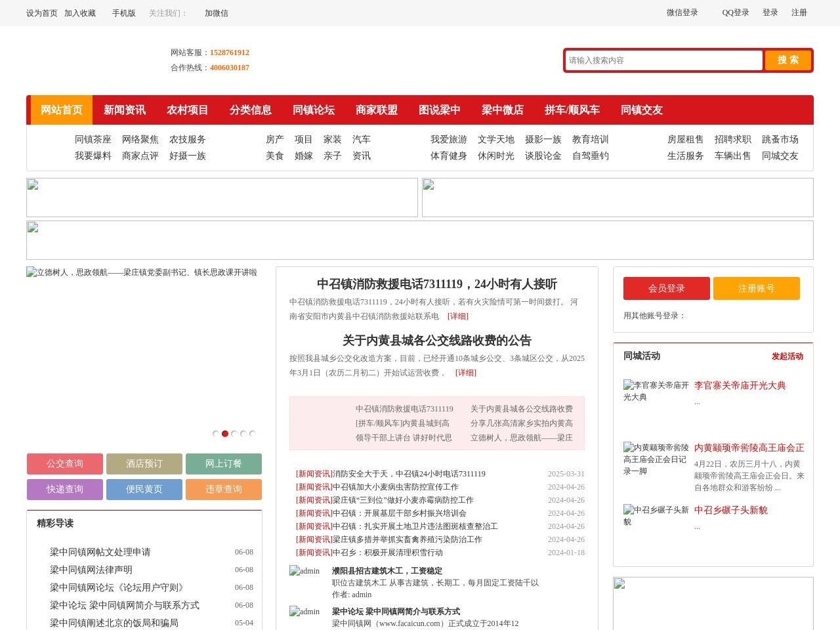Open the 分类信息 menu
Viewport: 840px width, 630px height.
[x=251, y=110]
